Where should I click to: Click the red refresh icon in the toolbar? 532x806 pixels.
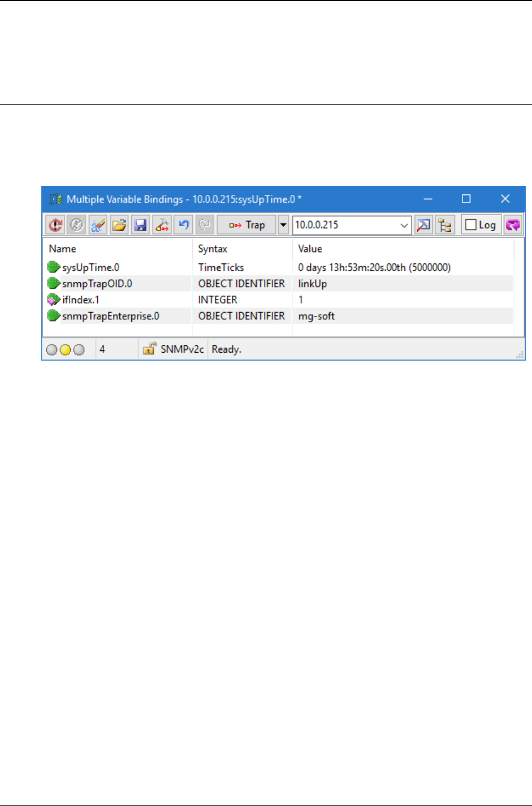[55, 225]
